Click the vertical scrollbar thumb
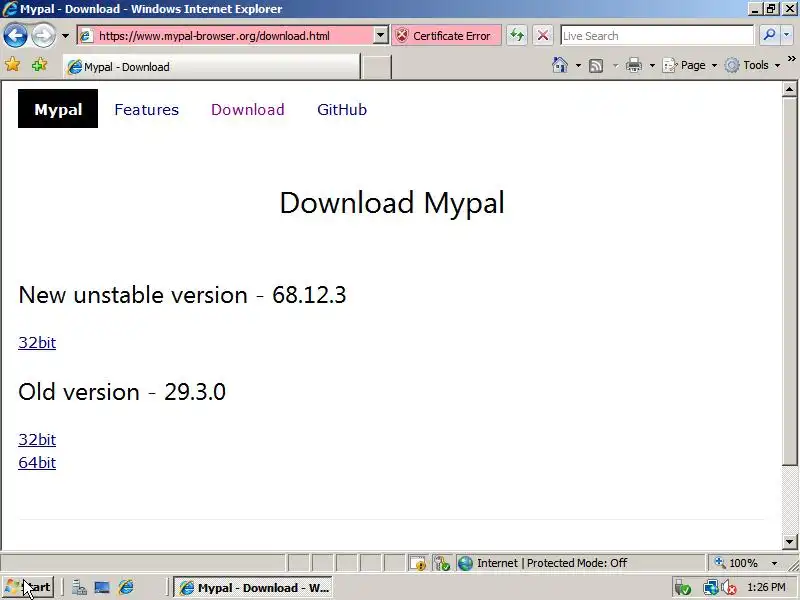The height and width of the screenshot is (600, 800). 789,281
